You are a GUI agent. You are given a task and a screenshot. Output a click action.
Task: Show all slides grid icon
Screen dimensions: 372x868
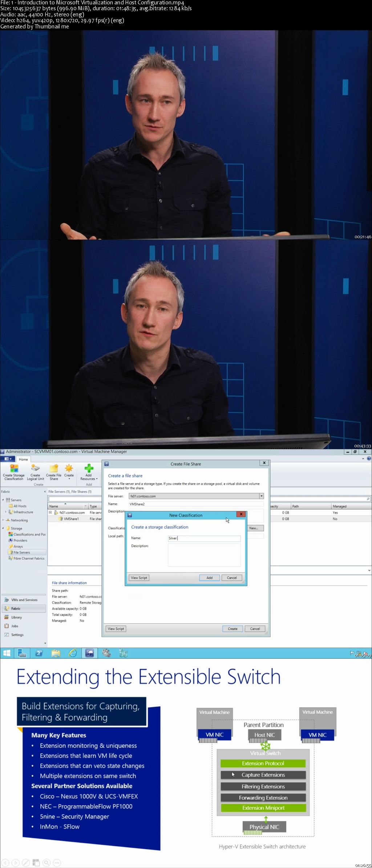(36, 863)
